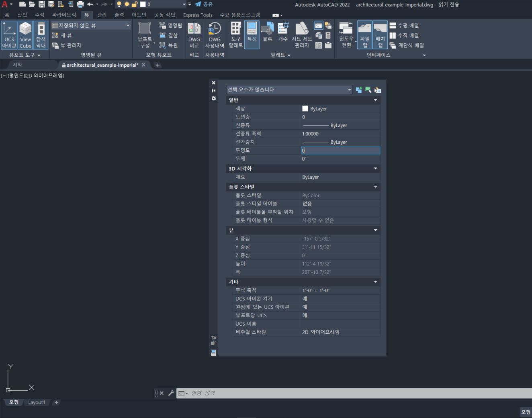Click the 투명도 value field
The image size is (532, 418).
click(341, 151)
